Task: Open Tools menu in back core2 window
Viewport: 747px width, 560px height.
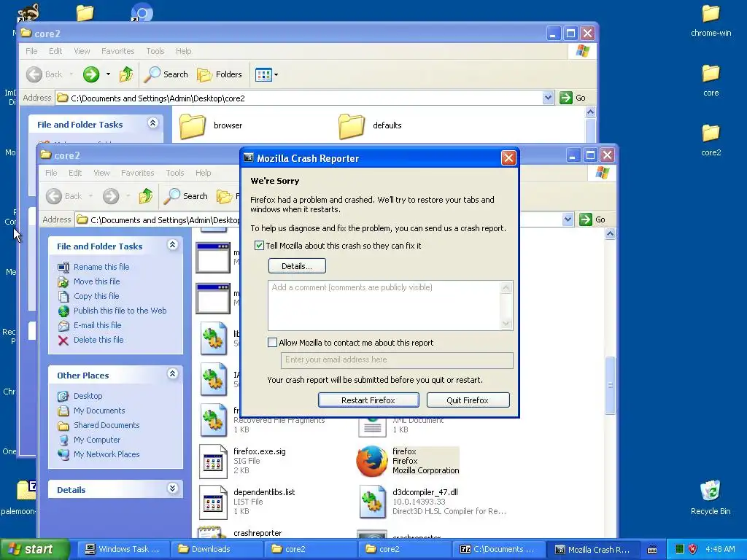Action: pos(155,51)
